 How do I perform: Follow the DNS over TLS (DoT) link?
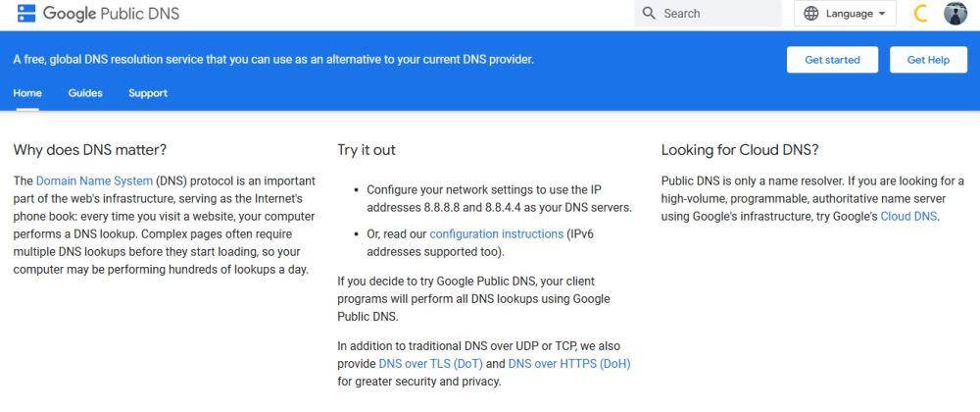pos(430,364)
